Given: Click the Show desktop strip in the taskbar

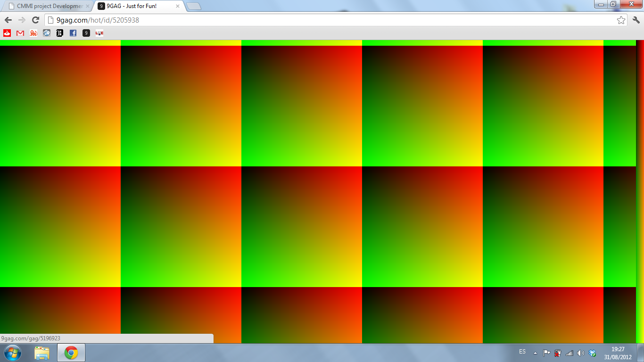Looking at the screenshot, I should click(640, 353).
